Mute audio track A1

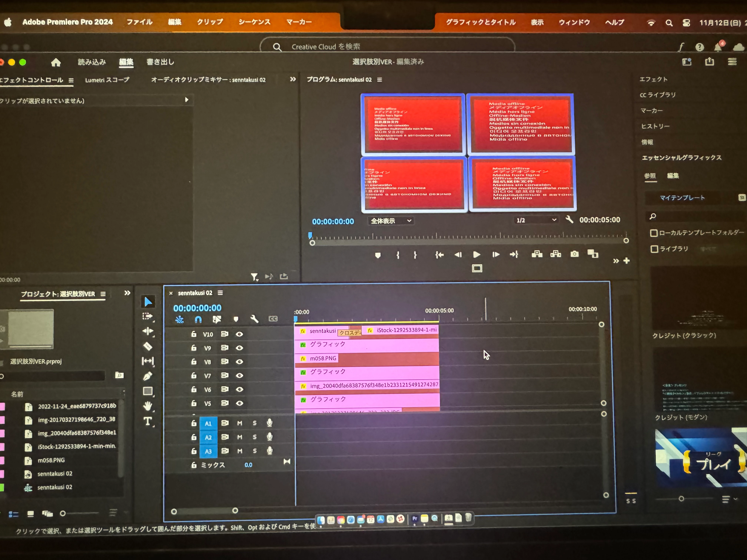pos(239,423)
